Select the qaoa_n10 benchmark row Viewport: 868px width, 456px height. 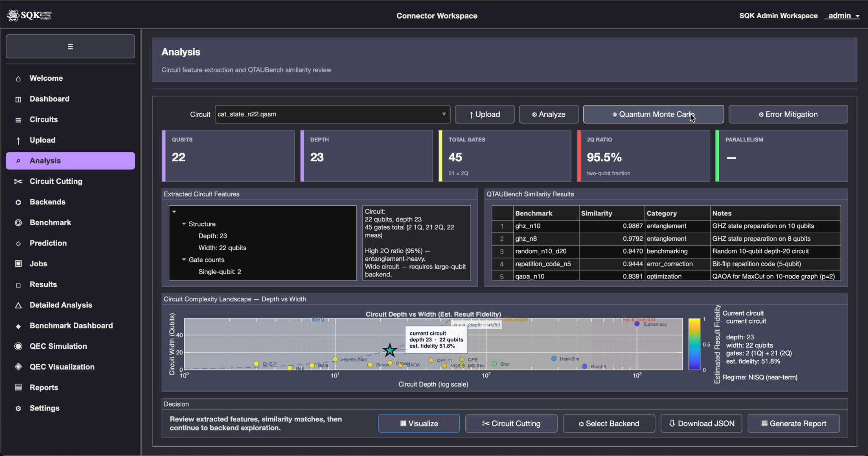click(666, 276)
